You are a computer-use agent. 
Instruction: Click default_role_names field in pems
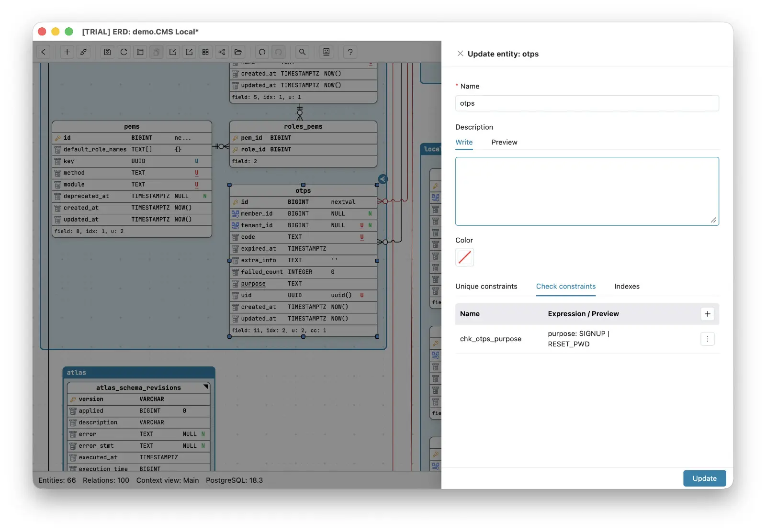tap(132, 149)
